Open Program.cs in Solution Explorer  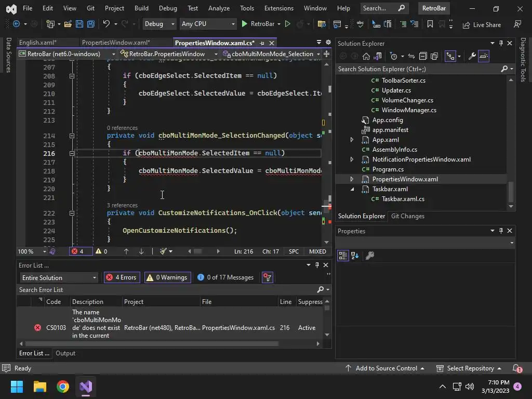point(388,169)
